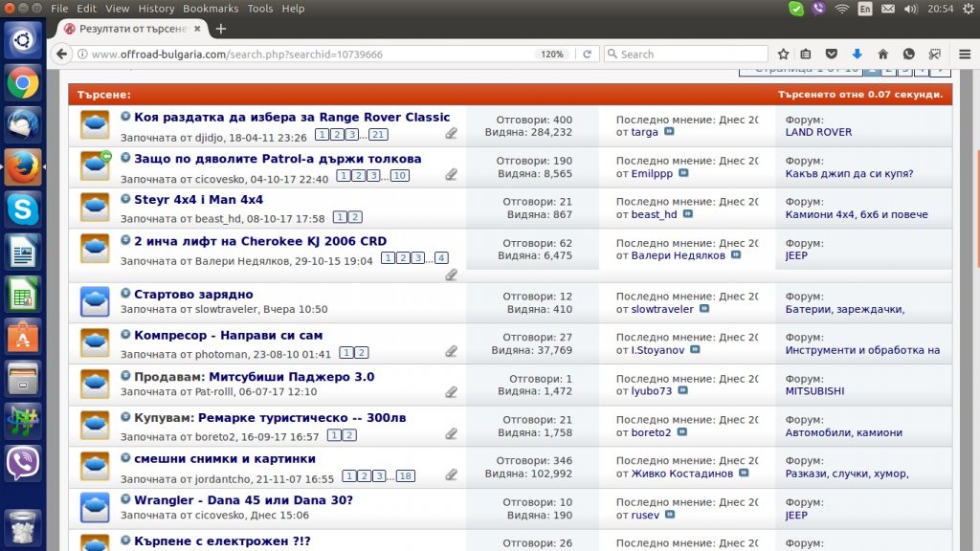Open the En keyboard layout indicator
The image size is (980, 551).
pos(865,9)
